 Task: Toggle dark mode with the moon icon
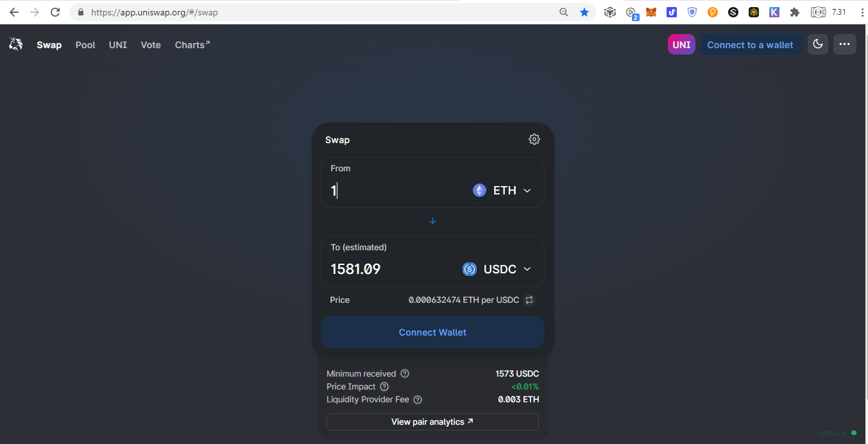817,44
